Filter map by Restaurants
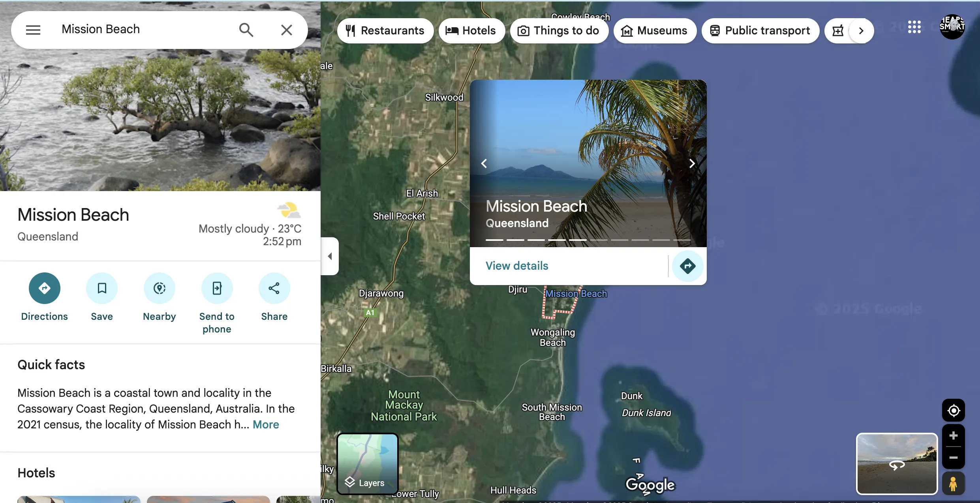Viewport: 980px width, 503px height. pos(385,30)
